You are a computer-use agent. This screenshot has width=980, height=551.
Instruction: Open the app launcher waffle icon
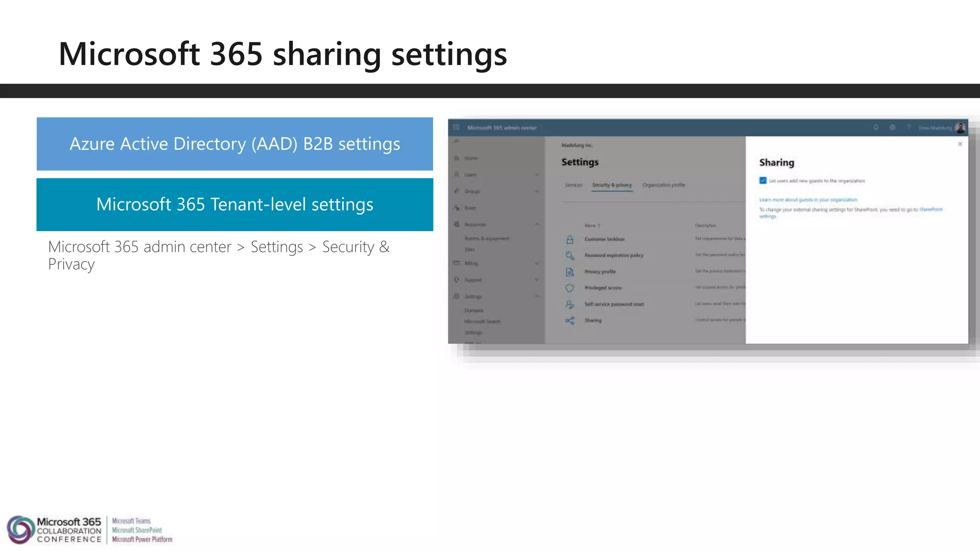pos(456,128)
